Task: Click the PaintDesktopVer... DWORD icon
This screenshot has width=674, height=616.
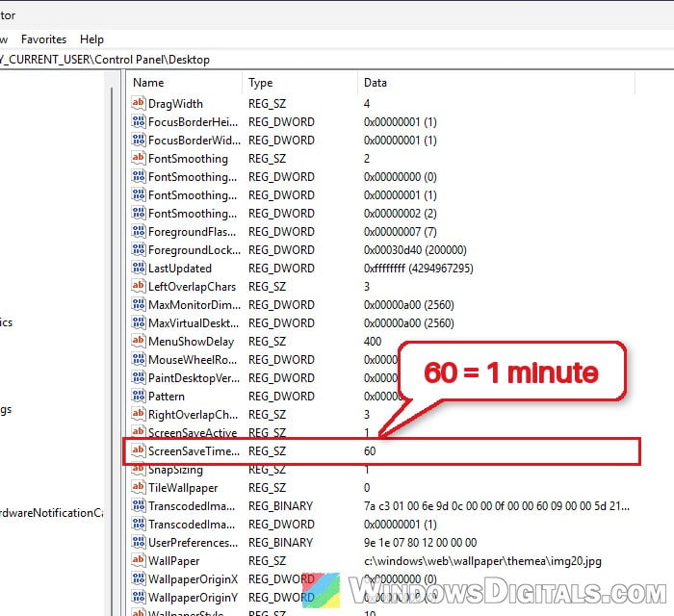Action: [138, 377]
